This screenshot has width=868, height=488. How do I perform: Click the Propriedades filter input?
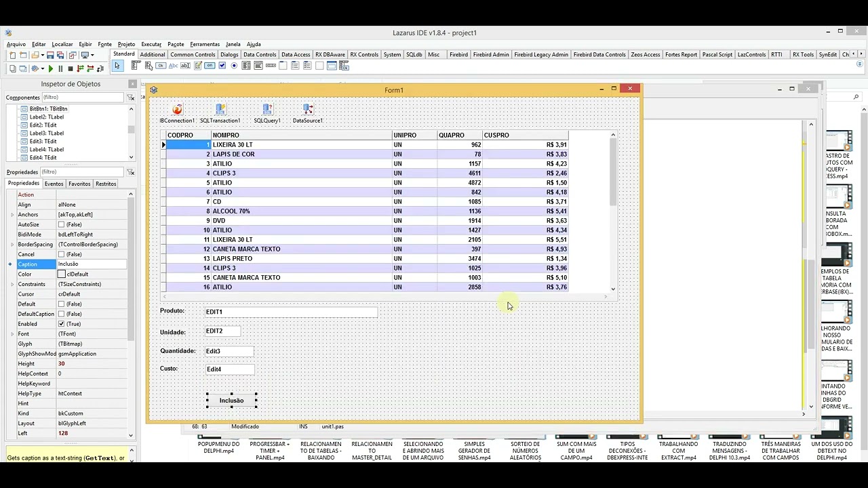[x=82, y=172]
